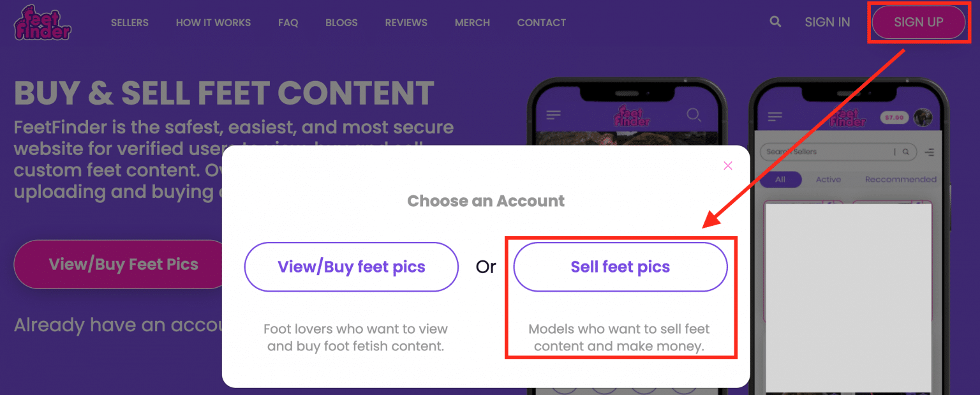The height and width of the screenshot is (395, 980).
Task: Click the FeetFinder logo in the top-left corner
Action: coord(41,23)
